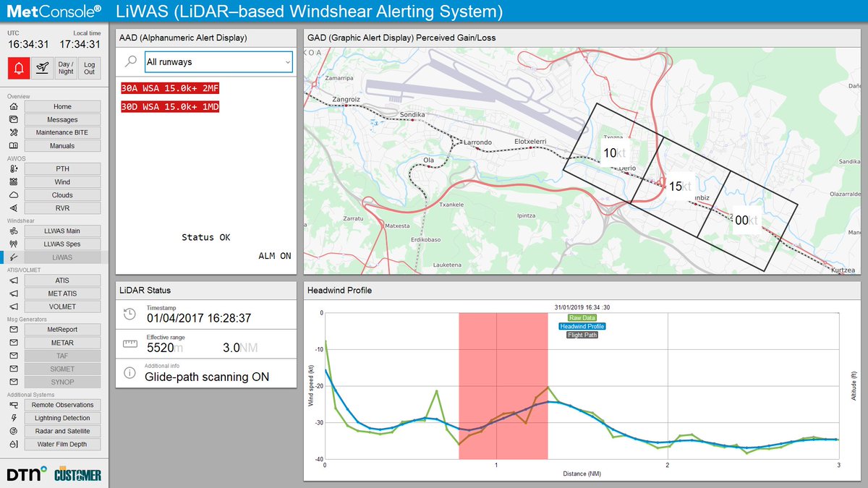The image size is (868, 488).
Task: Click the ALM ON status text
Action: point(275,256)
